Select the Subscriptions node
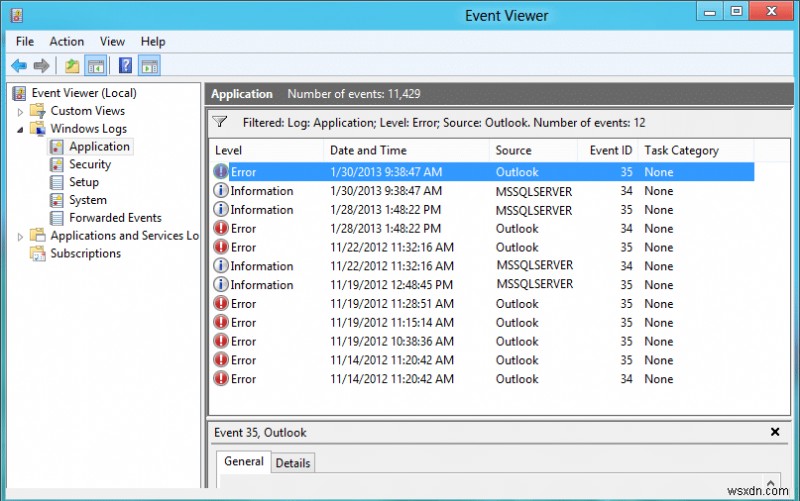 point(85,253)
